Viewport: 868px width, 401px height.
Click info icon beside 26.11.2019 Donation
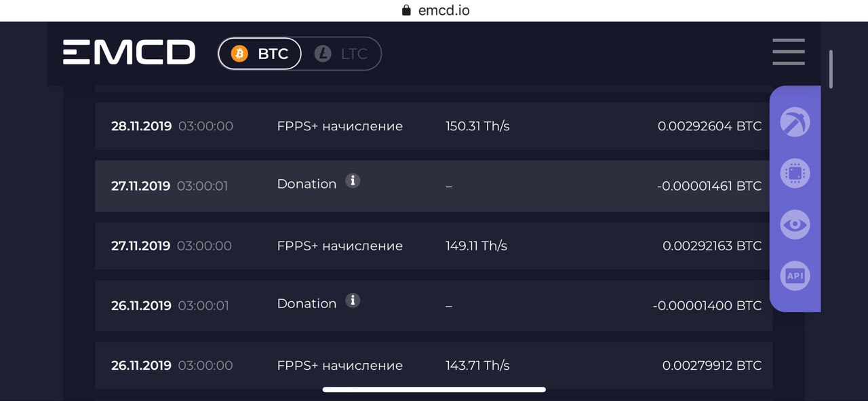353,300
